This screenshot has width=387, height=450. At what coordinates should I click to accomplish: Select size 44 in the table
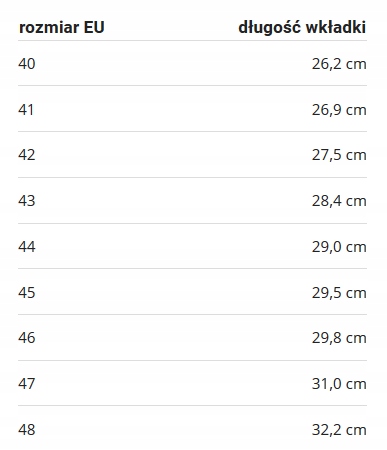tap(27, 247)
